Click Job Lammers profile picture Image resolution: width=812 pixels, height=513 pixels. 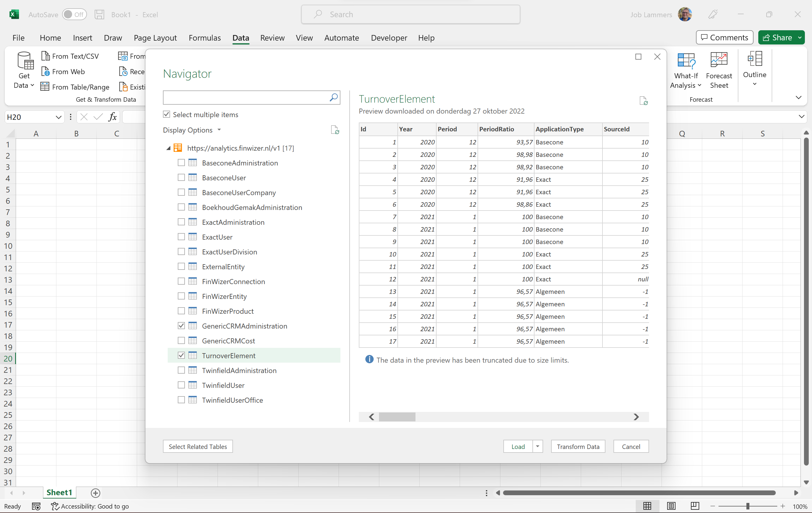pyautogui.click(x=685, y=15)
